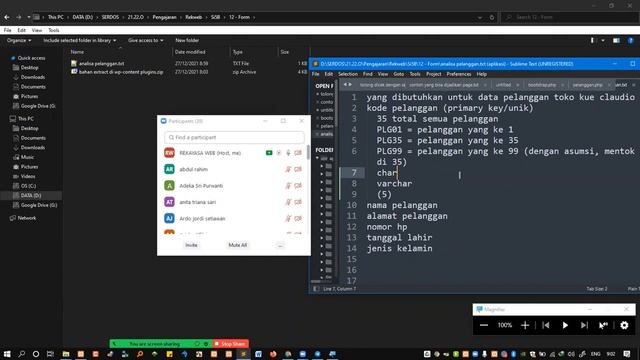Open Sublime Text Preferences menu
Screen dimensions: 640x360
[x=459, y=74]
